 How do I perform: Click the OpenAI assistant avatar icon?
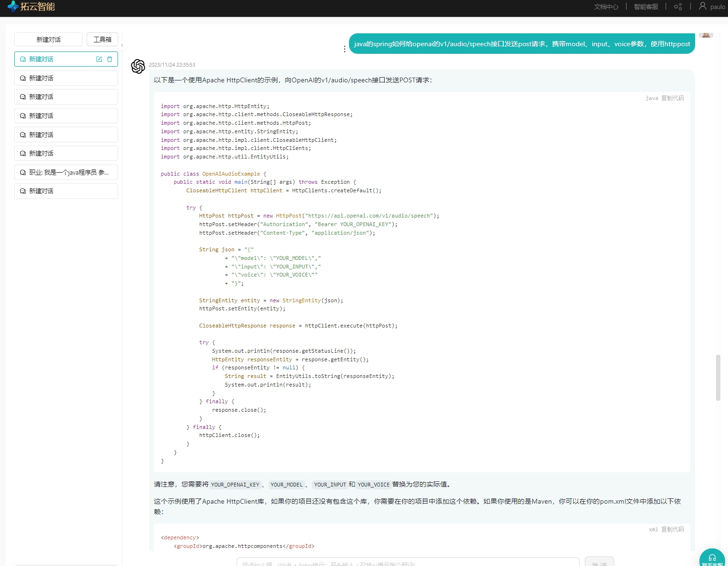pyautogui.click(x=138, y=66)
